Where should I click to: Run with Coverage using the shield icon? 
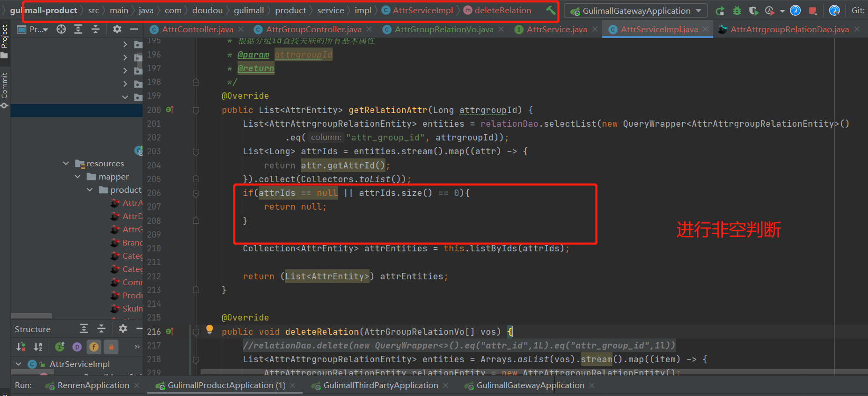tap(753, 11)
